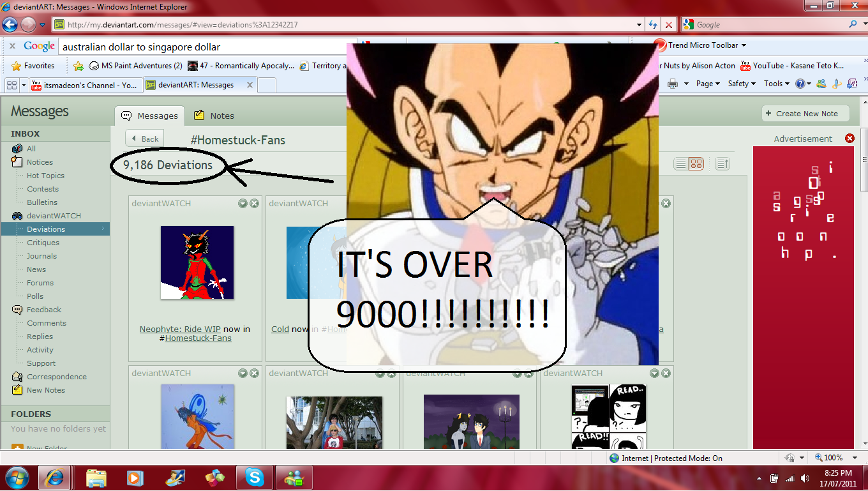
Task: Open Windows Live Messenger taskbar icon
Action: (x=294, y=478)
